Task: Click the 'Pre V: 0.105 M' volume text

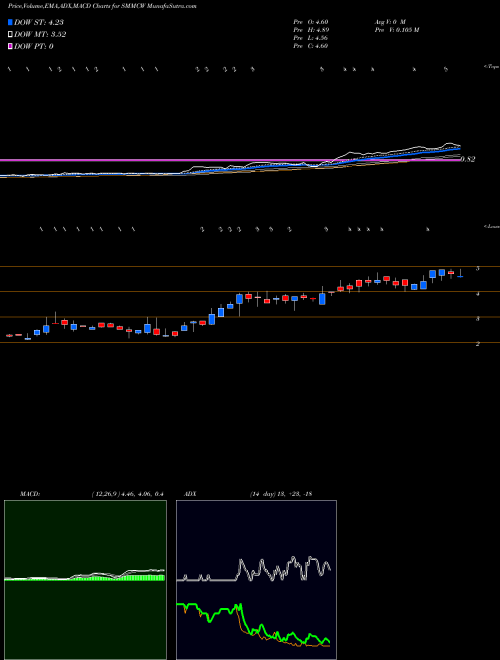Action: tap(396, 29)
